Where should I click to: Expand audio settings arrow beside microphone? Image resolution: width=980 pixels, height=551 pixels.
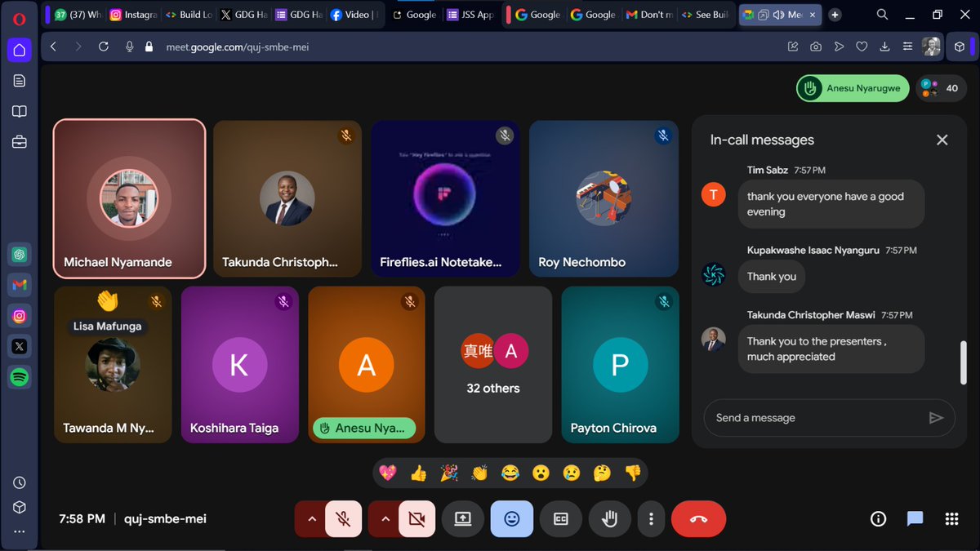pyautogui.click(x=311, y=518)
